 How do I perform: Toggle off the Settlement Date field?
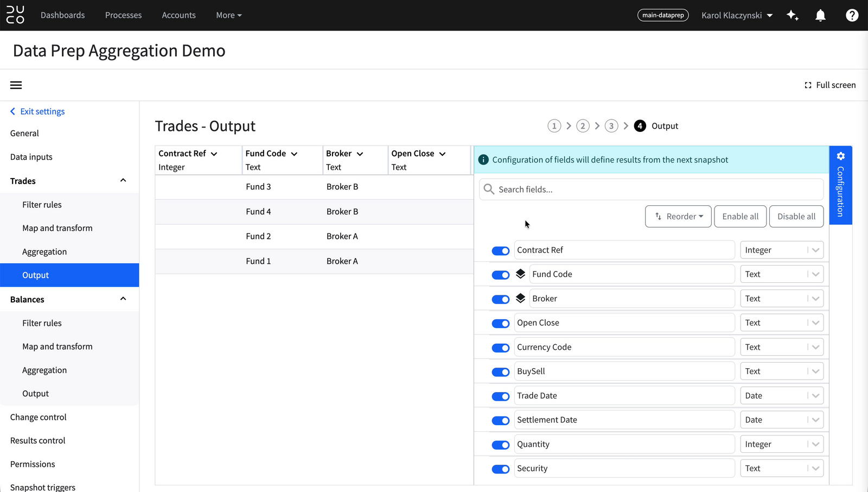click(501, 420)
